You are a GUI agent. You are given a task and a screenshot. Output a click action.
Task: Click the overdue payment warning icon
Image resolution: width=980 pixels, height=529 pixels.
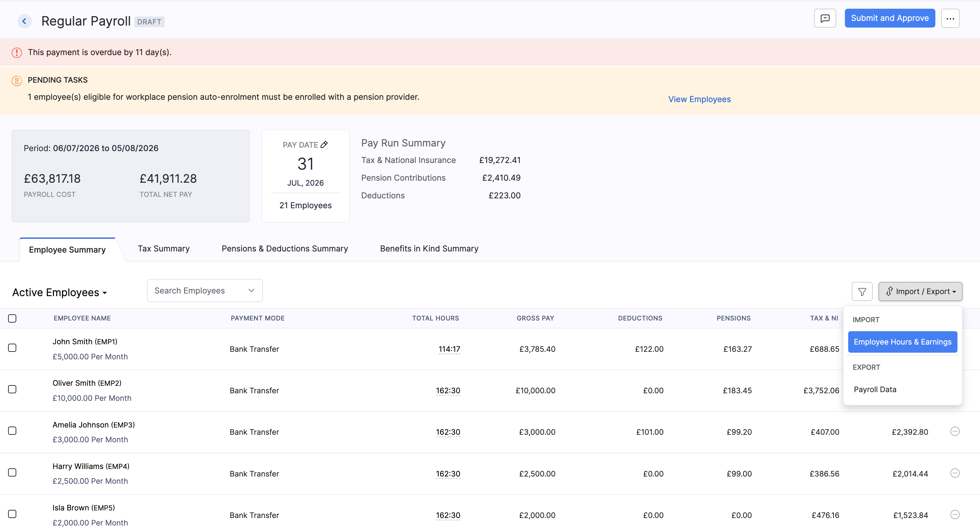(17, 52)
